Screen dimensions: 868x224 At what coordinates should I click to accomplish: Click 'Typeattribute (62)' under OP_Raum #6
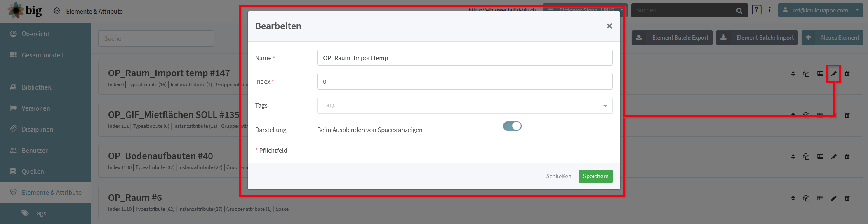155,209
